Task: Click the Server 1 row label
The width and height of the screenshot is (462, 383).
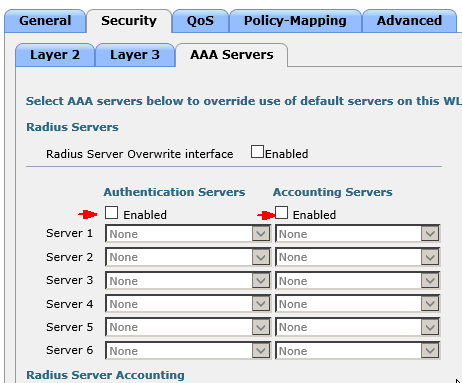Action: tap(69, 233)
